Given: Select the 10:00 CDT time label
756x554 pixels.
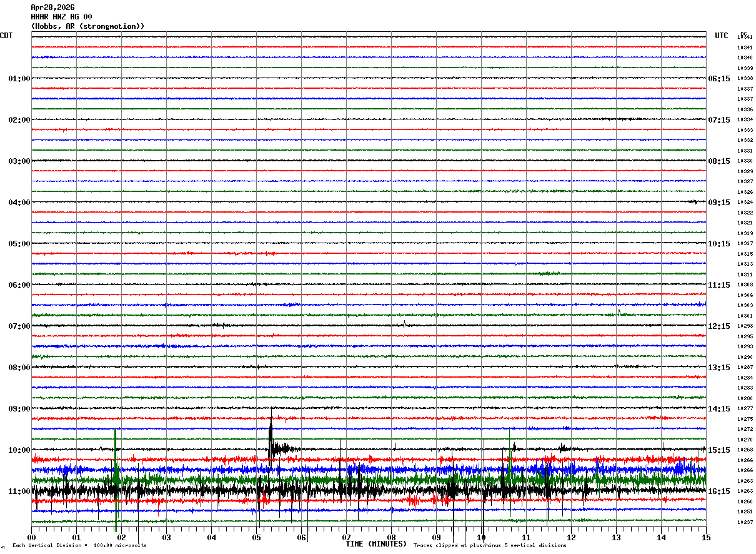Looking at the screenshot, I should (x=19, y=450).
